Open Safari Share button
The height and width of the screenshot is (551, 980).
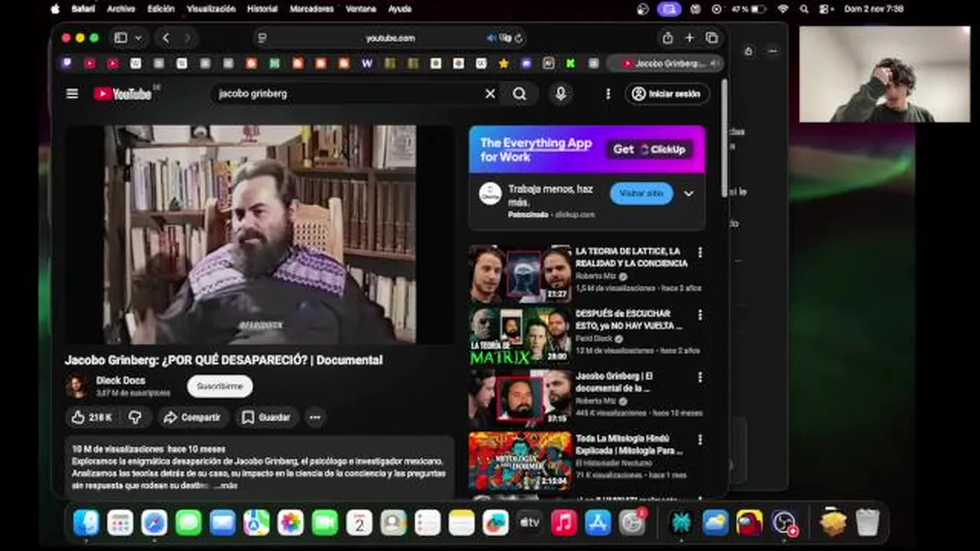(668, 37)
